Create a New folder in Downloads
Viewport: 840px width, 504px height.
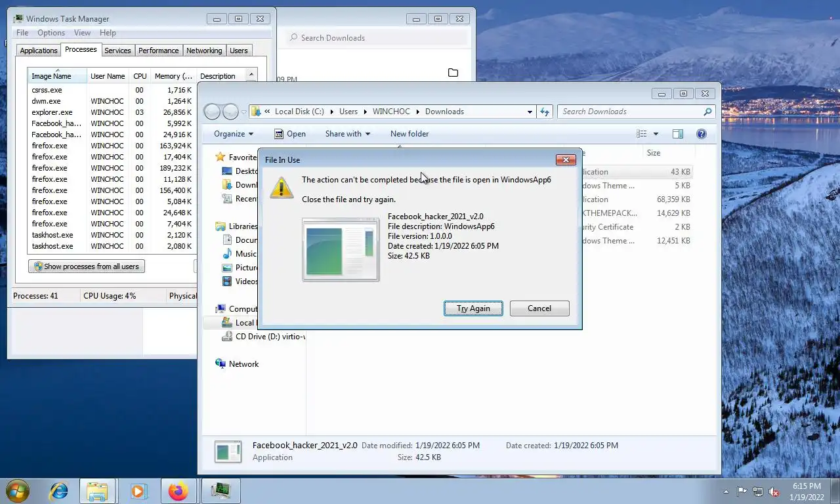click(x=409, y=134)
